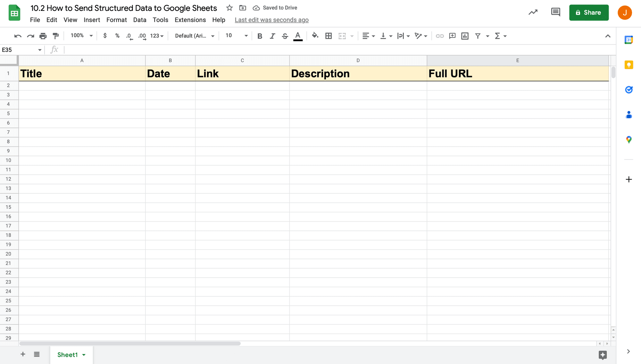The height and width of the screenshot is (364, 641).
Task: Open Google Calendar in the side panel
Action: tap(629, 40)
